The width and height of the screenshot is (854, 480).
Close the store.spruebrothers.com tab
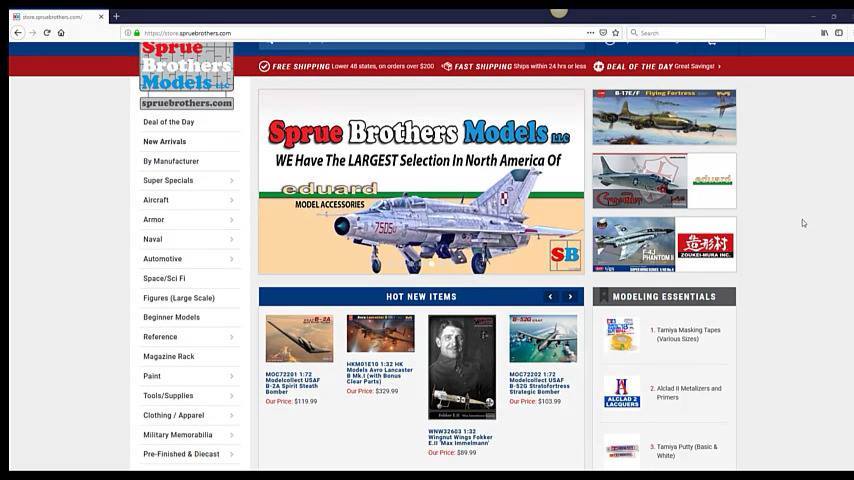[x=101, y=17]
